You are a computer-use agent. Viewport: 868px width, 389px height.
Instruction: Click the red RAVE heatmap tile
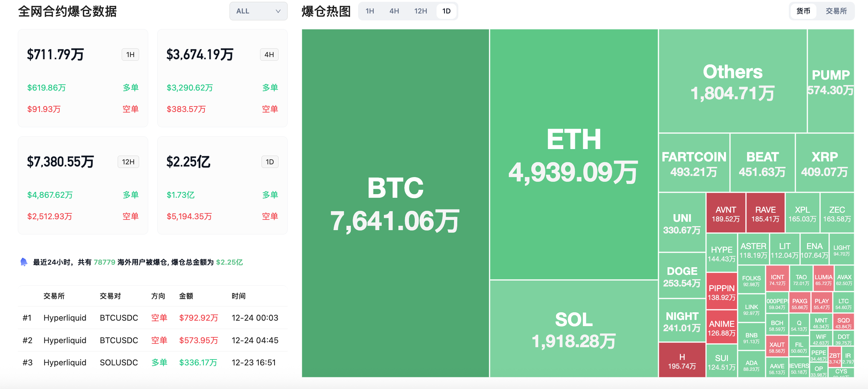[x=765, y=213]
